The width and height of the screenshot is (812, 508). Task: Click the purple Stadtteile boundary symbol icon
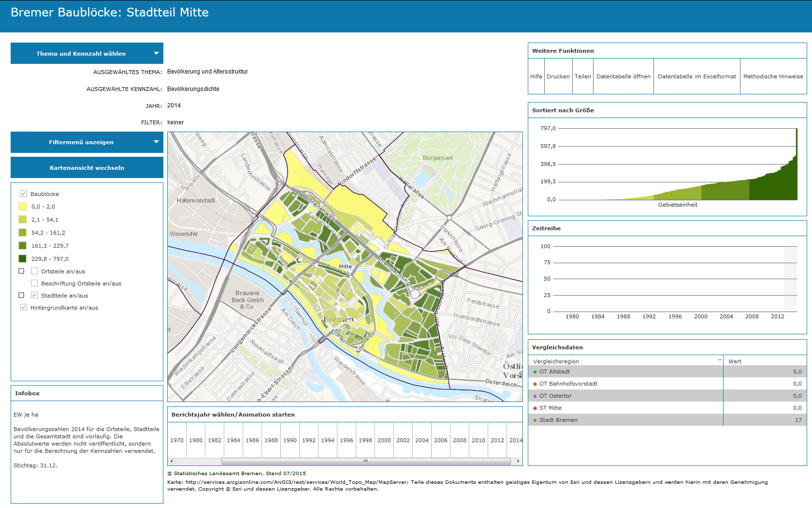click(x=21, y=295)
